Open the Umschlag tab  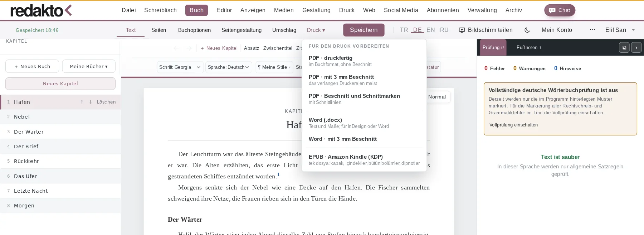pyautogui.click(x=284, y=30)
